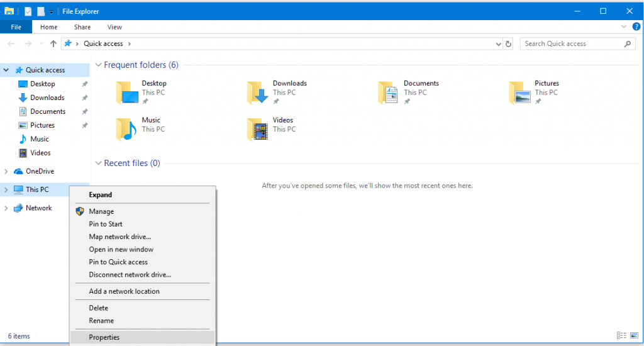644x346 pixels.
Task: Click the New folder quick toolbar icon
Action: point(41,11)
